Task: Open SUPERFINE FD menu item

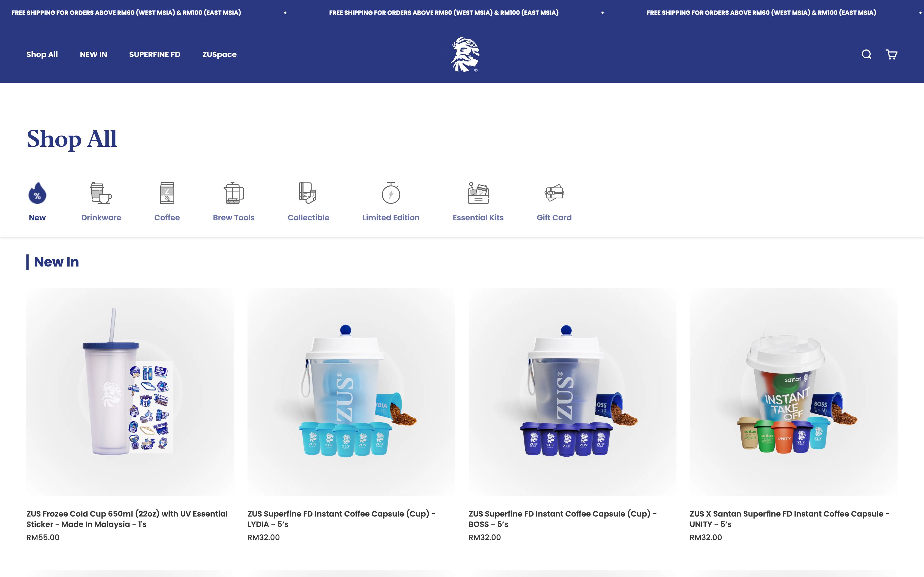Action: pos(155,54)
